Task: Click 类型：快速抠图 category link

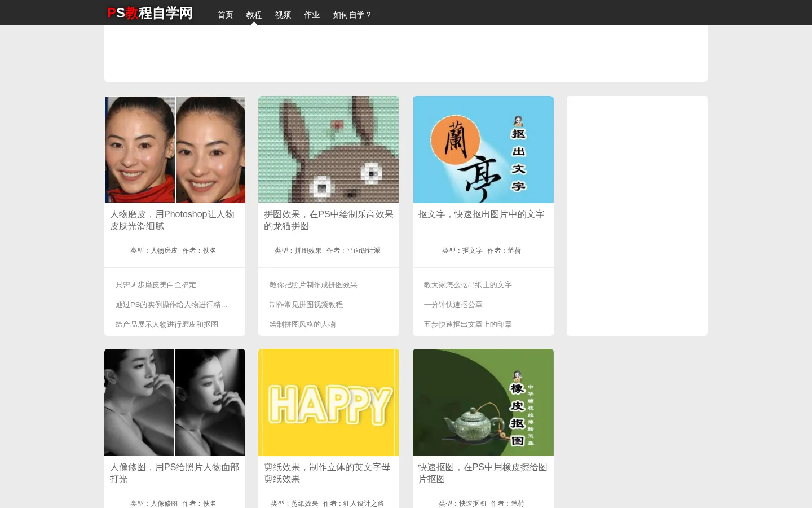Action: [462, 503]
